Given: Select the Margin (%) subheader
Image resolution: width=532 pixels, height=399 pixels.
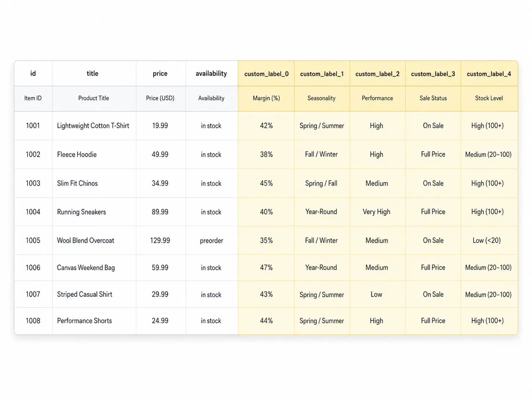Looking at the screenshot, I should (x=266, y=98).
